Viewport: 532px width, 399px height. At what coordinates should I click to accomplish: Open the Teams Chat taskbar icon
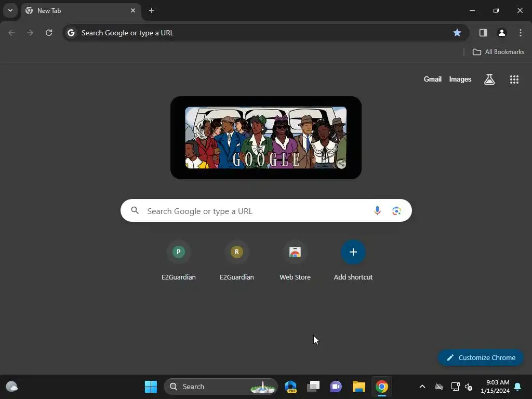click(336, 387)
